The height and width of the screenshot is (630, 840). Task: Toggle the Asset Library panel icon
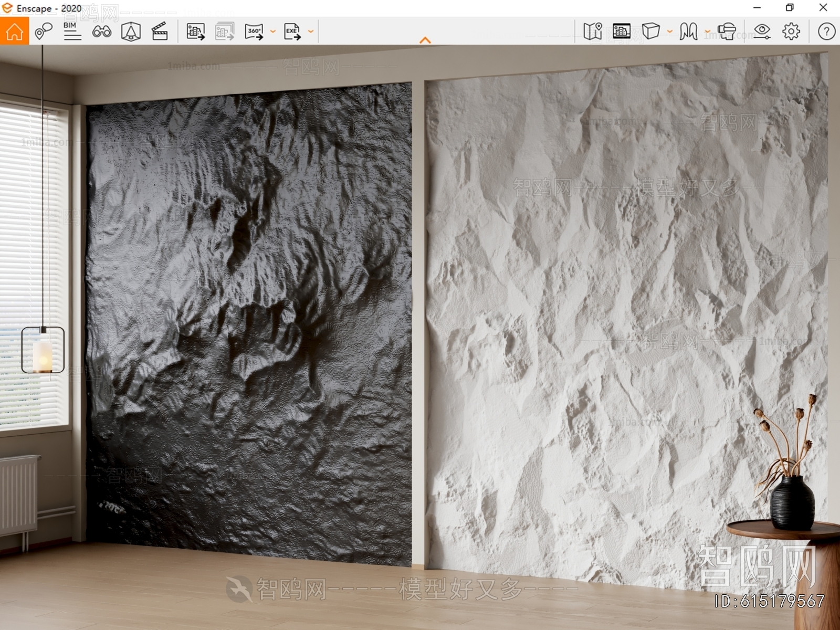[x=622, y=31]
